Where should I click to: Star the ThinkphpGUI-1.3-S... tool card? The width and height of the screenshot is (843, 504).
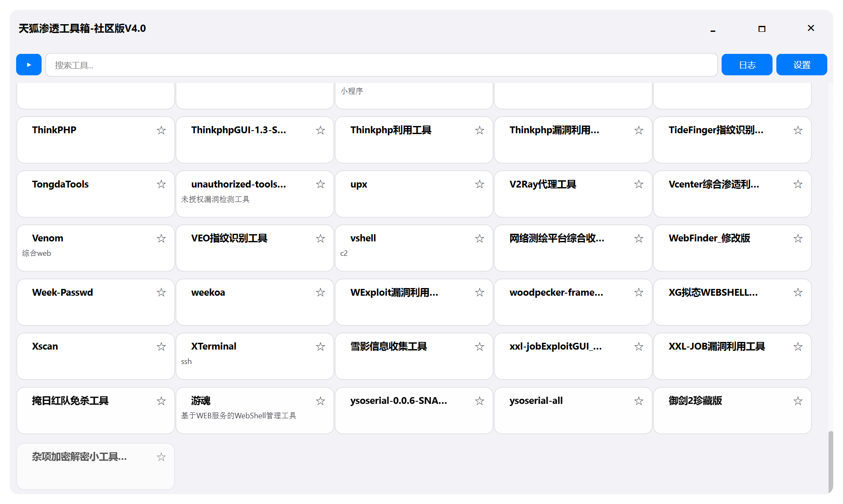tap(320, 130)
